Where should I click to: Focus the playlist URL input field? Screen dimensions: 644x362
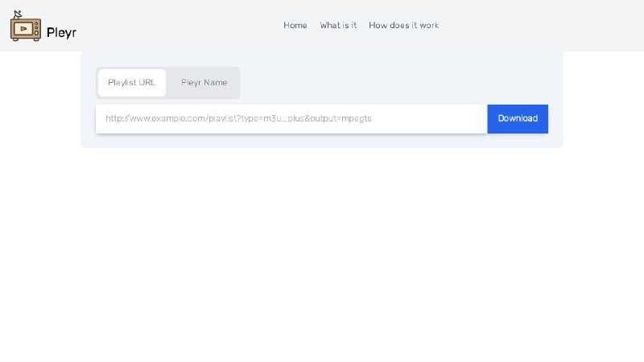(291, 119)
